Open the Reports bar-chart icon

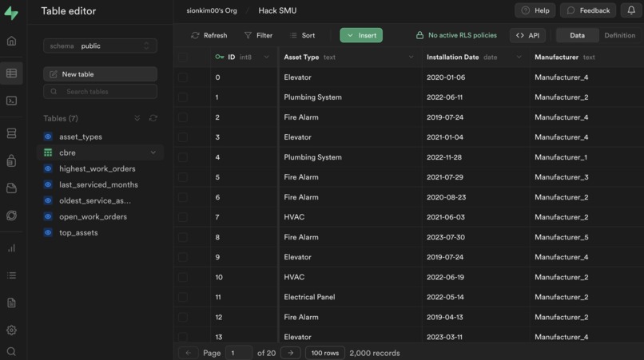[x=11, y=248]
